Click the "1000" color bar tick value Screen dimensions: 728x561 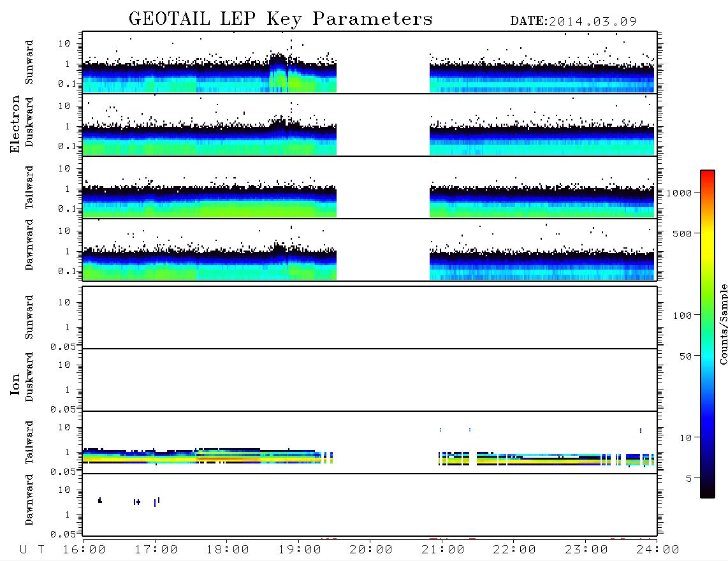coord(679,193)
